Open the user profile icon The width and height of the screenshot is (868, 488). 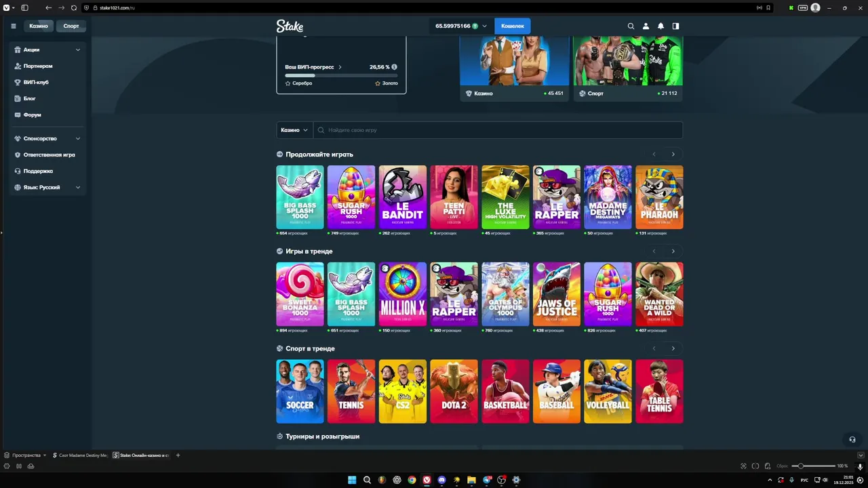click(x=646, y=26)
